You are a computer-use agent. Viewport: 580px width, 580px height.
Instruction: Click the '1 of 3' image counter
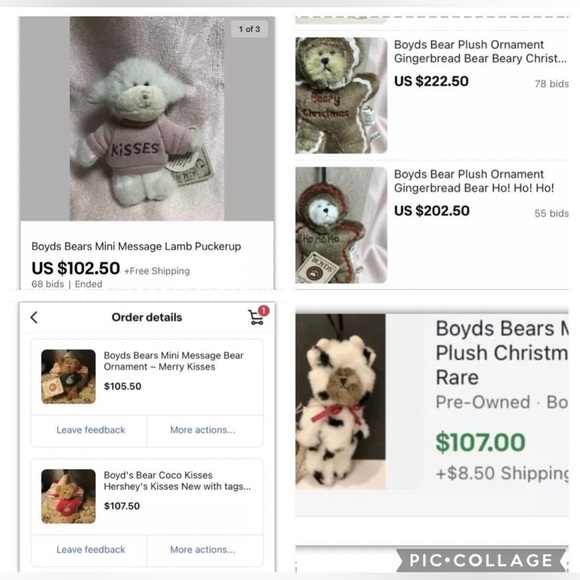(249, 29)
